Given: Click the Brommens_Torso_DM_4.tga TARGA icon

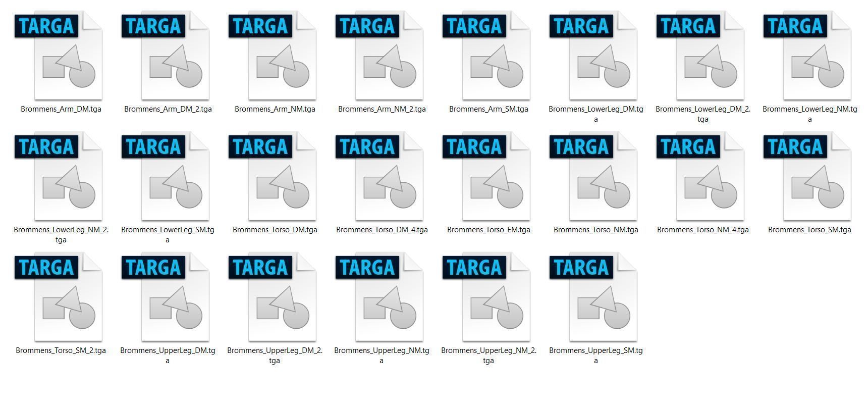Looking at the screenshot, I should pyautogui.click(x=379, y=176).
